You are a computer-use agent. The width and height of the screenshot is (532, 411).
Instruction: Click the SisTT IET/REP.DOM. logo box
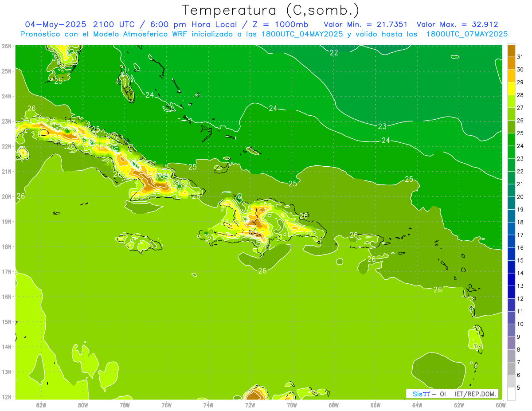point(452,394)
